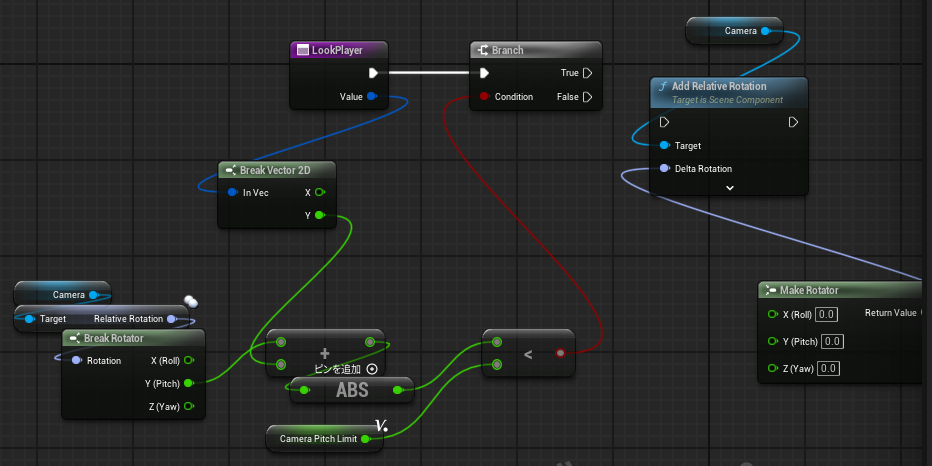
Task: Click the X (Roll) value field on Make Rotator
Action: pos(826,314)
